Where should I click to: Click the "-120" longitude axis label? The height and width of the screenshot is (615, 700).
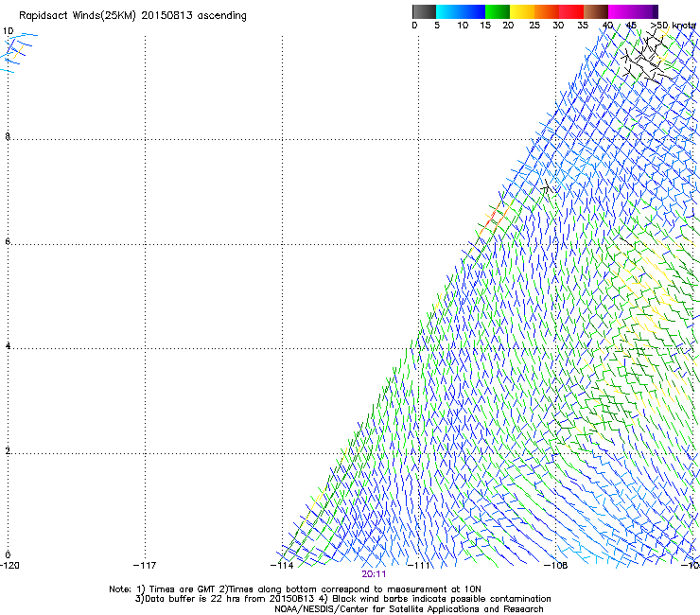(9, 566)
